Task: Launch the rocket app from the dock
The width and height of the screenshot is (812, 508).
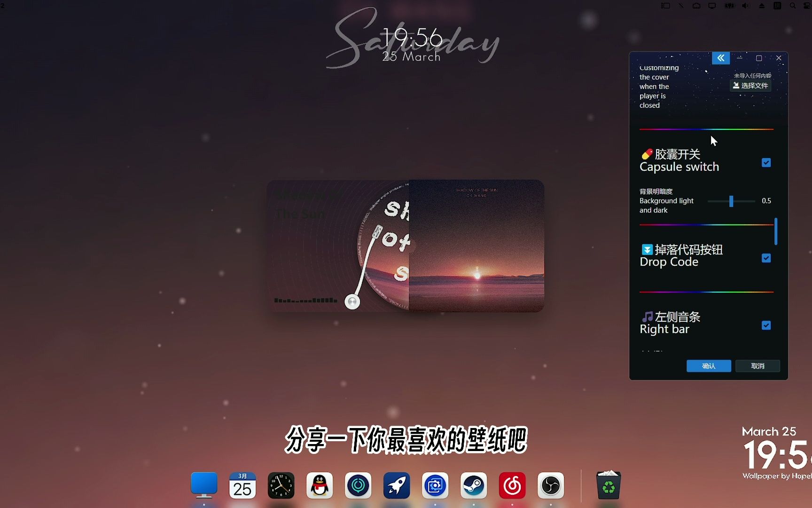Action: click(x=397, y=485)
